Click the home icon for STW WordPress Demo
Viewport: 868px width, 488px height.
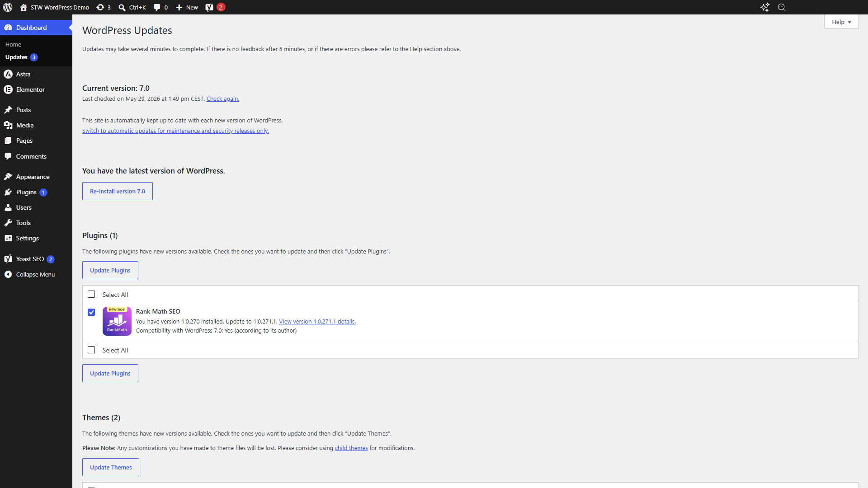[24, 7]
